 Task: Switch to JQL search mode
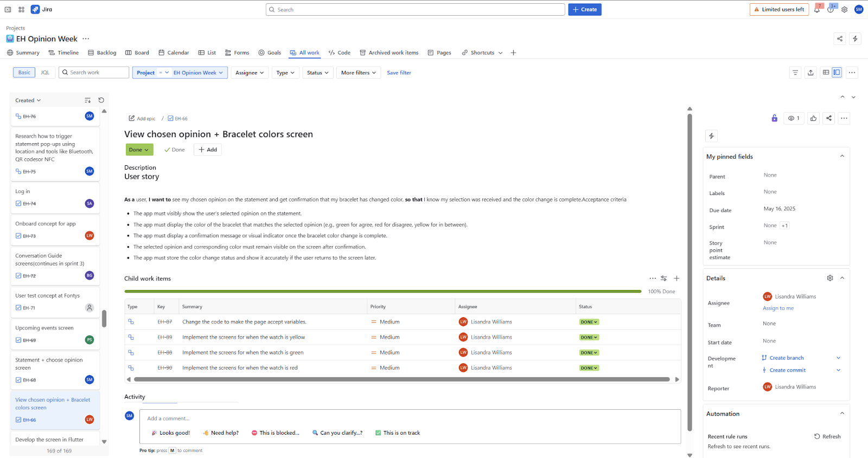tap(45, 73)
